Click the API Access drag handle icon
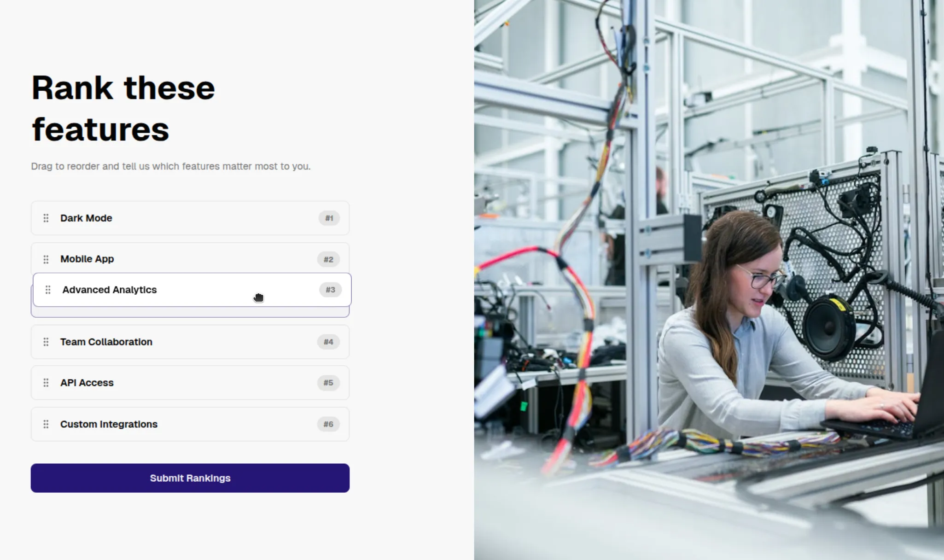The image size is (944, 560). [x=46, y=383]
